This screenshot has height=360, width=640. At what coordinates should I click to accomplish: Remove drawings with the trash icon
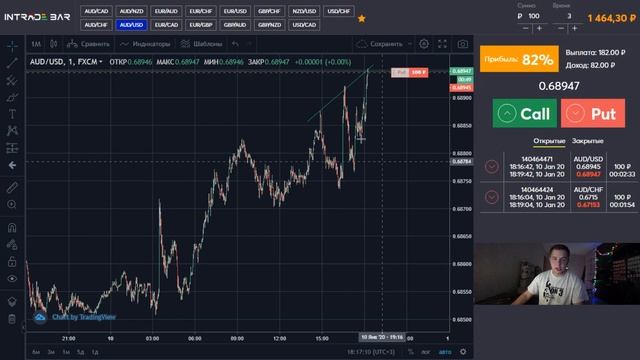(x=12, y=319)
